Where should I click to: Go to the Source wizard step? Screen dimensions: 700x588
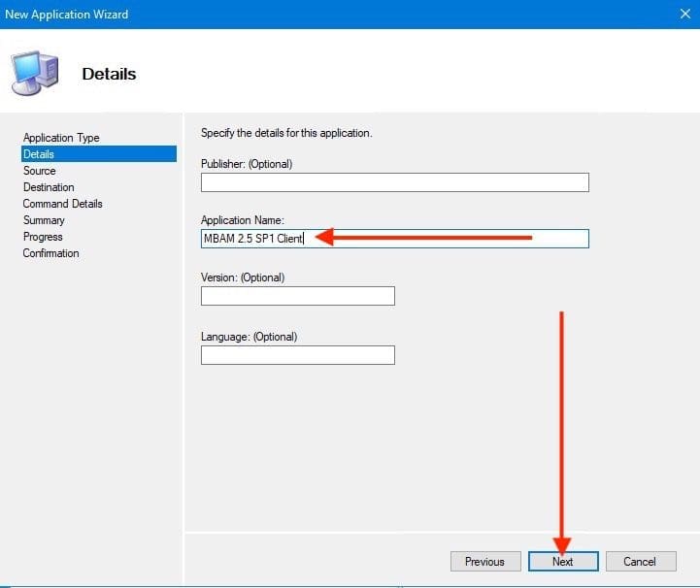click(40, 171)
